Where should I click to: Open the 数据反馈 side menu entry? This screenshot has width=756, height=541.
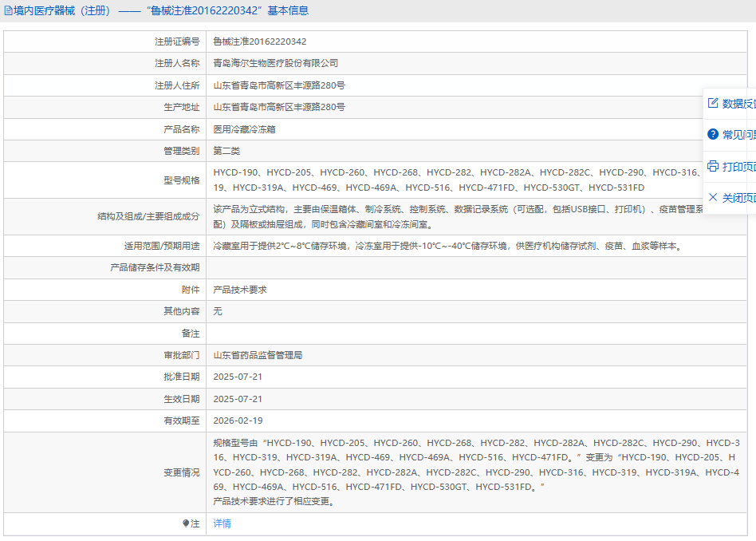tap(738, 104)
